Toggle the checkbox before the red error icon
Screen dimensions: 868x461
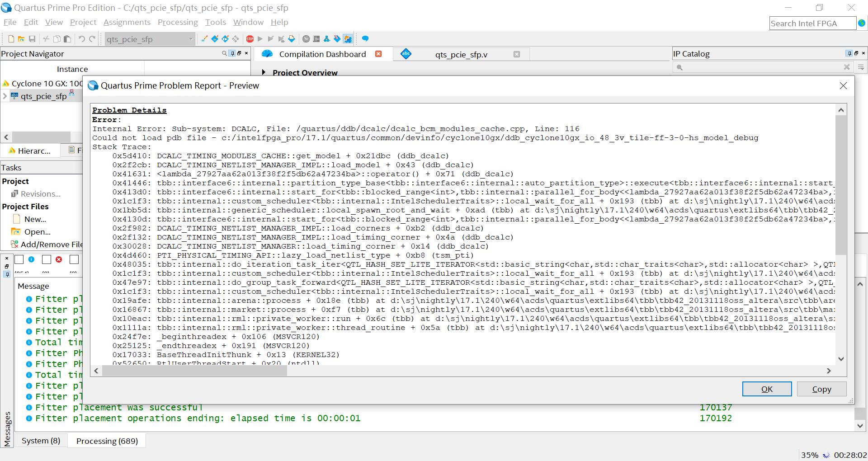46,259
